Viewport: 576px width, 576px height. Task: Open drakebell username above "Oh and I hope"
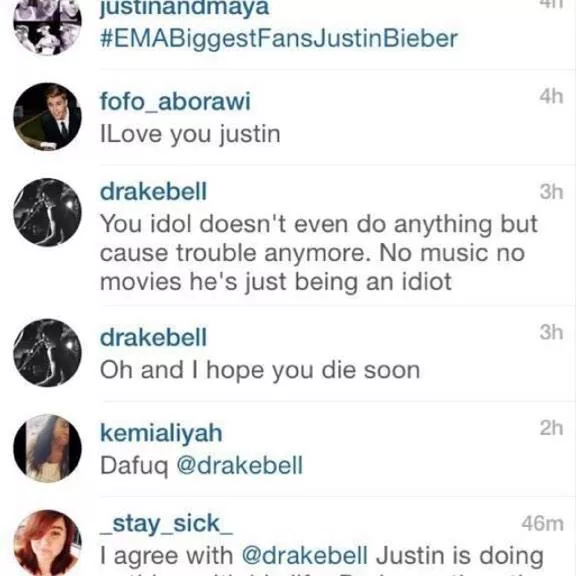coord(153,337)
